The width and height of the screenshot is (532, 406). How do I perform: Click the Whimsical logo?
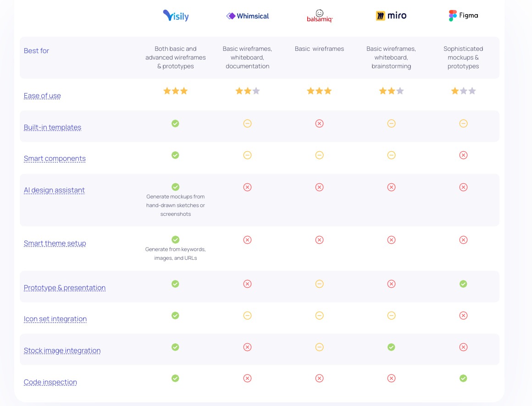coord(247,16)
